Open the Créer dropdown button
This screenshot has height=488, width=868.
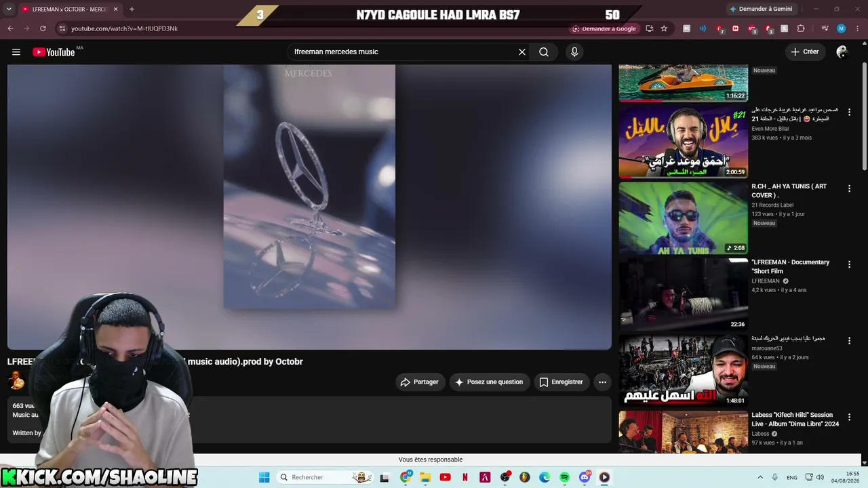pyautogui.click(x=805, y=52)
